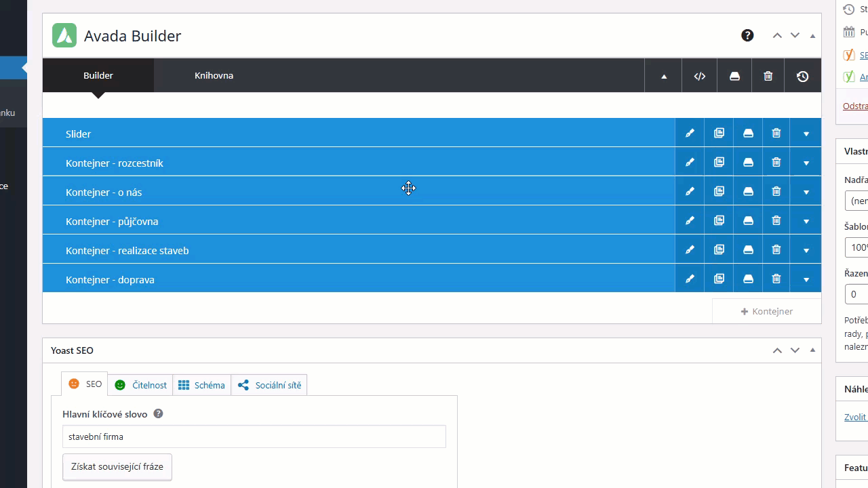Image resolution: width=868 pixels, height=488 pixels.
Task: Delete the whole layout with toolbar trash
Action: coord(768,76)
